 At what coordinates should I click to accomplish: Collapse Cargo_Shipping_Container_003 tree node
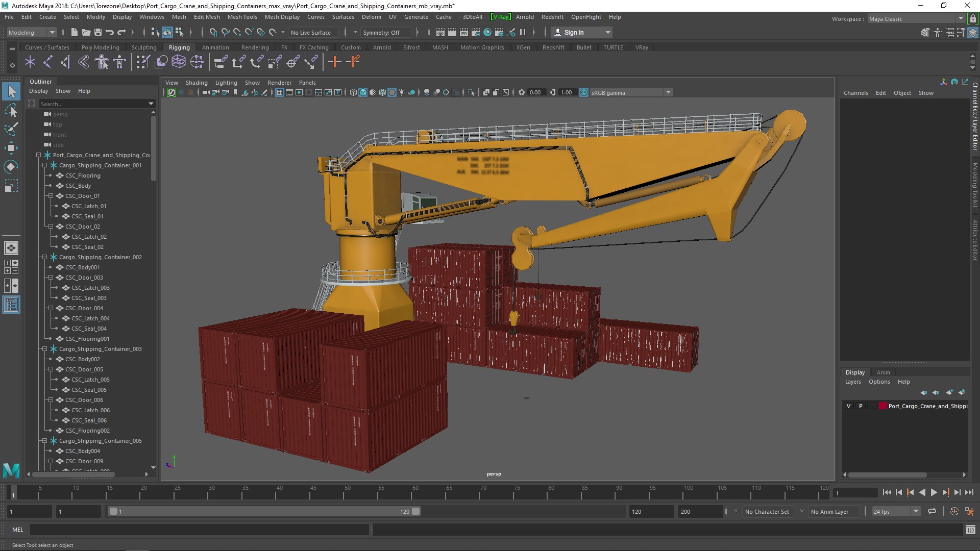pyautogui.click(x=45, y=349)
